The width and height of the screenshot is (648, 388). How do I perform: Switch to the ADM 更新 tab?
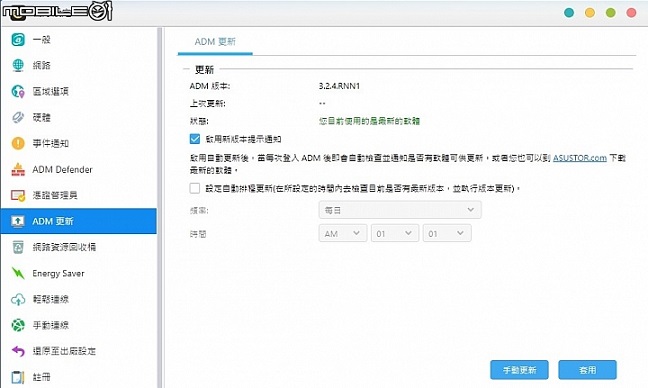(215, 42)
